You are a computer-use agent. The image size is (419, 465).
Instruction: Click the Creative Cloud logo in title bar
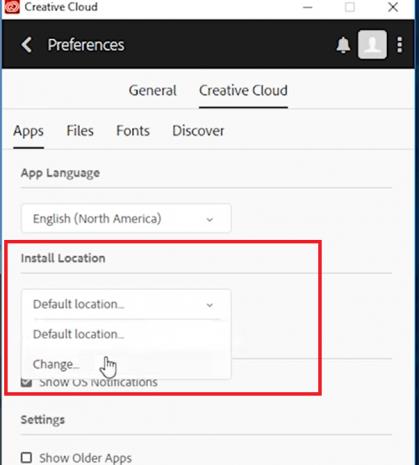(x=12, y=7)
